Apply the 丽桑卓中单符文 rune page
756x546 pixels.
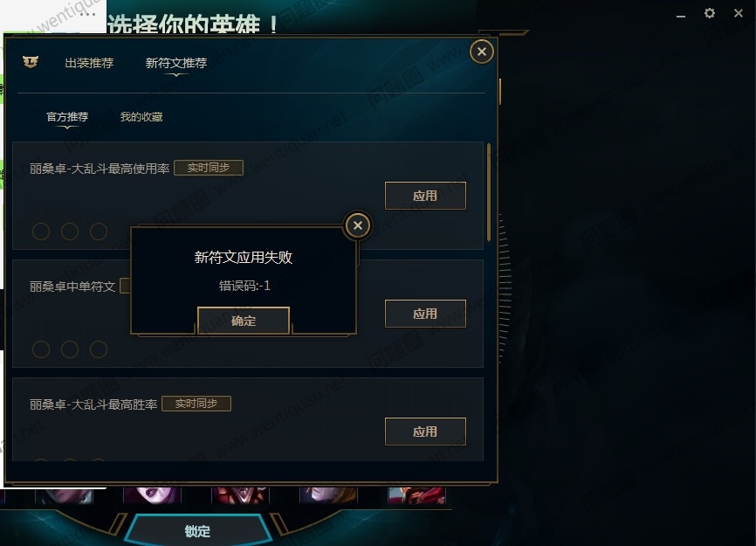click(425, 314)
